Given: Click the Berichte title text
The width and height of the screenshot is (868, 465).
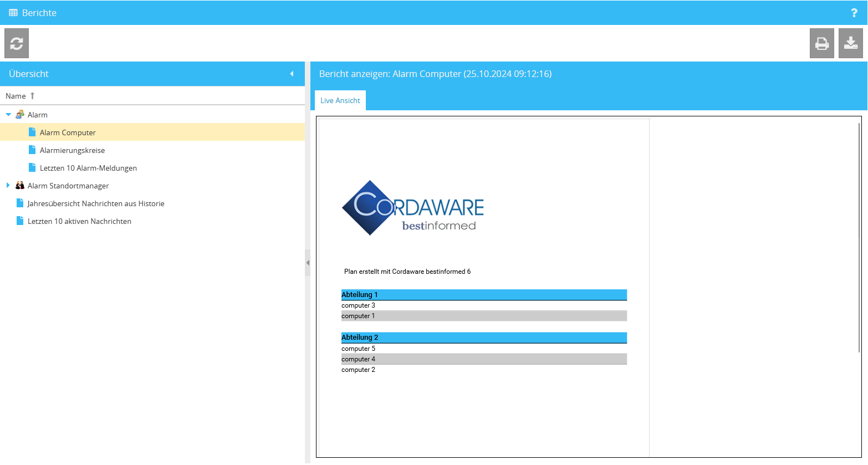Looking at the screenshot, I should coord(39,13).
